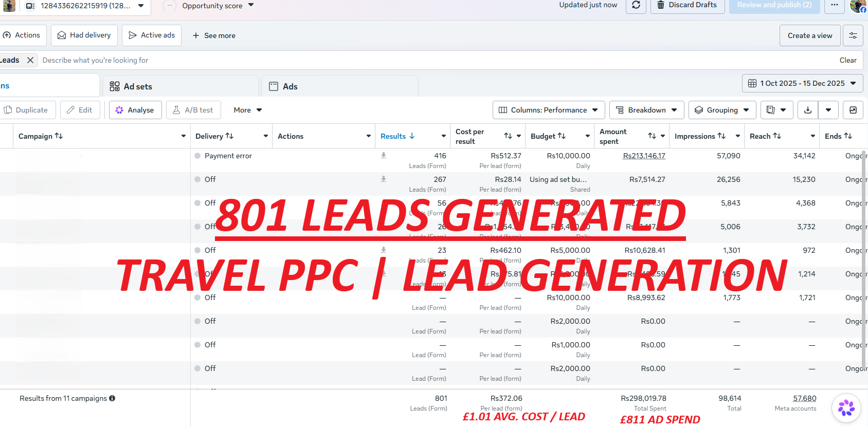The height and width of the screenshot is (427, 868).
Task: Open the Analyse button
Action: coord(135,110)
